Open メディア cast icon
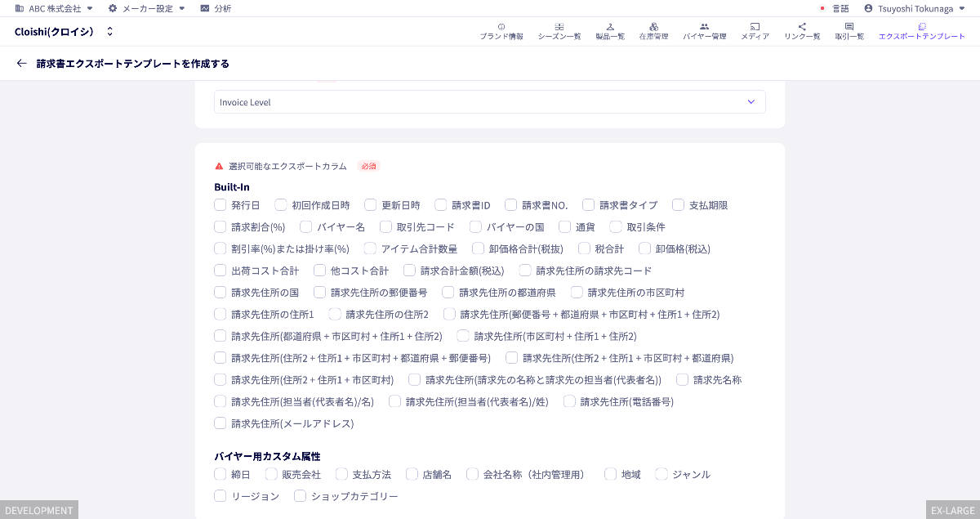Image resolution: width=980 pixels, height=519 pixels. pyautogui.click(x=755, y=27)
